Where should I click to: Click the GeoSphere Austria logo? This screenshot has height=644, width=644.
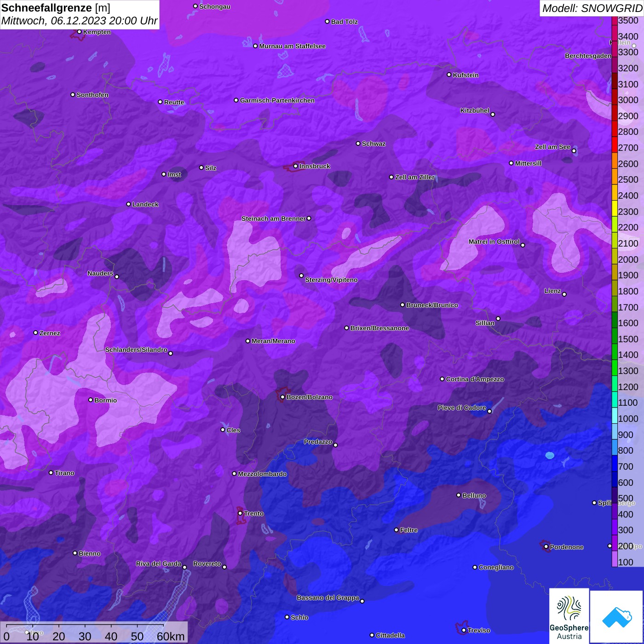pyautogui.click(x=569, y=615)
